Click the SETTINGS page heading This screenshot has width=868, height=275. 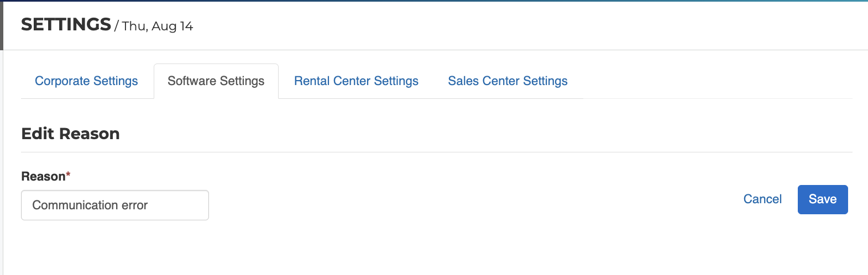[66, 25]
